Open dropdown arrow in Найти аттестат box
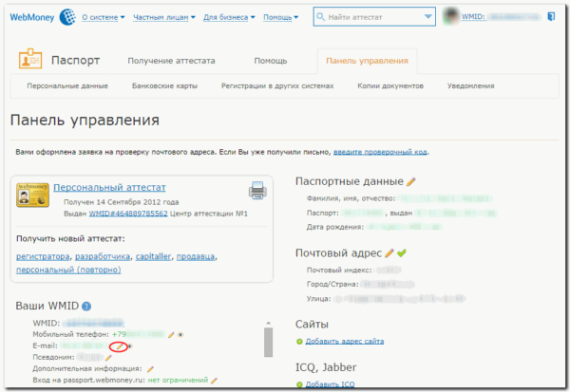Viewport: 570px width, 392px height. pos(428,17)
